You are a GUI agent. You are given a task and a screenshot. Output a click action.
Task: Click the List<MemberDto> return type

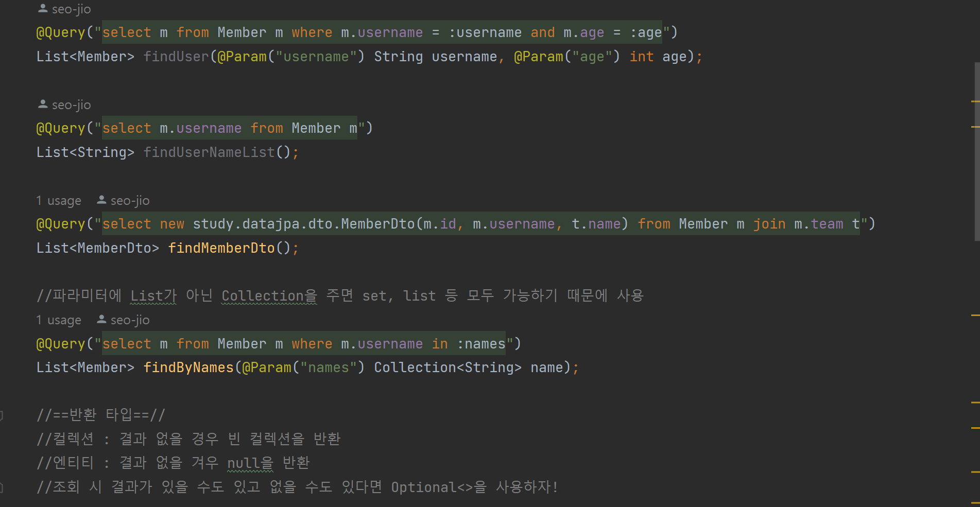(98, 248)
